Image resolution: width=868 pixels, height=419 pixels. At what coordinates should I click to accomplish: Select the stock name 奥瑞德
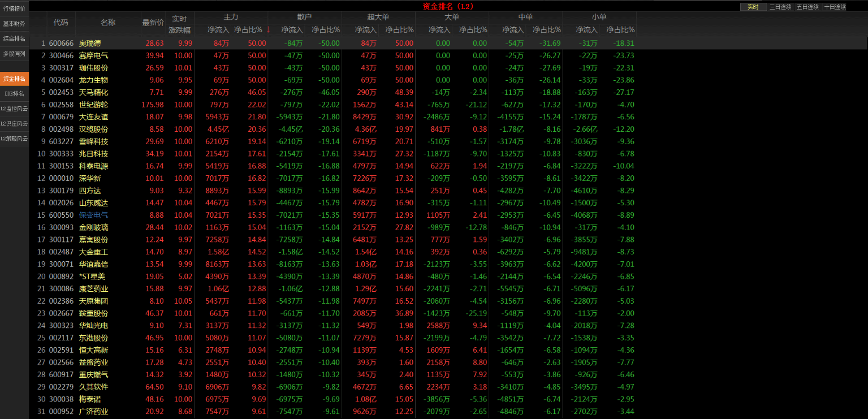[x=90, y=43]
